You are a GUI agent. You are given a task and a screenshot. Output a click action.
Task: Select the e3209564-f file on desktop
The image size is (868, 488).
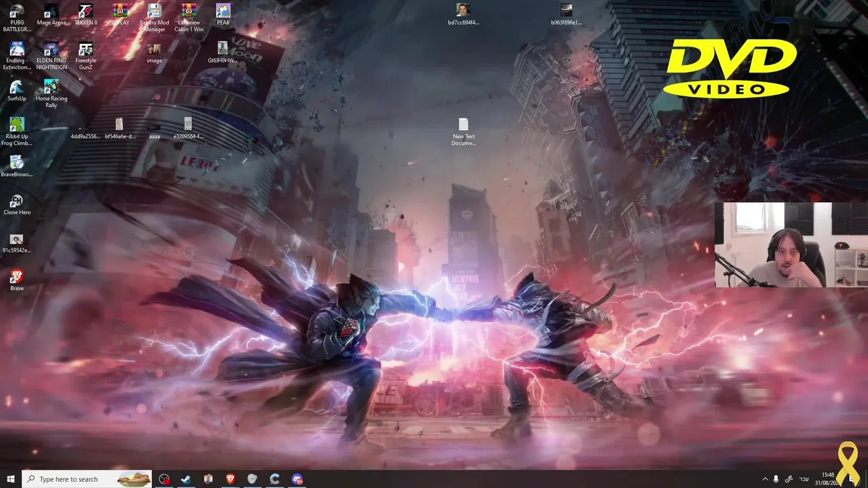pyautogui.click(x=189, y=129)
